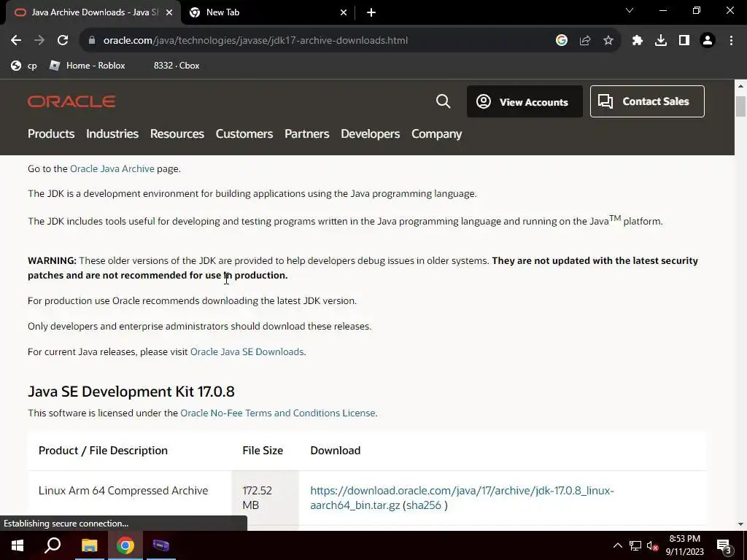This screenshot has height=560, width=747.
Task: Open Oracle No-Fee Terms and Conditions License
Action: tap(278, 413)
